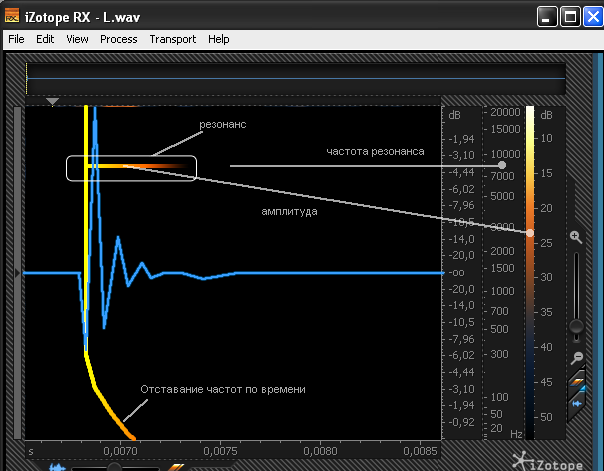This screenshot has height=471, width=604.
Task: Open the Transport menu
Action: 173,39
